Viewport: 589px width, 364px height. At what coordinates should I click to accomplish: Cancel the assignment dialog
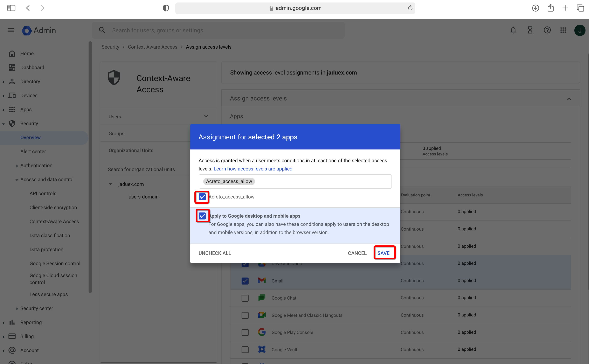(x=357, y=253)
